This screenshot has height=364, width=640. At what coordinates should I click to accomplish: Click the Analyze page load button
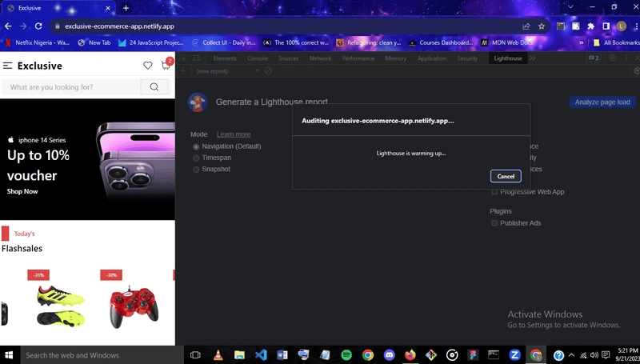click(602, 102)
